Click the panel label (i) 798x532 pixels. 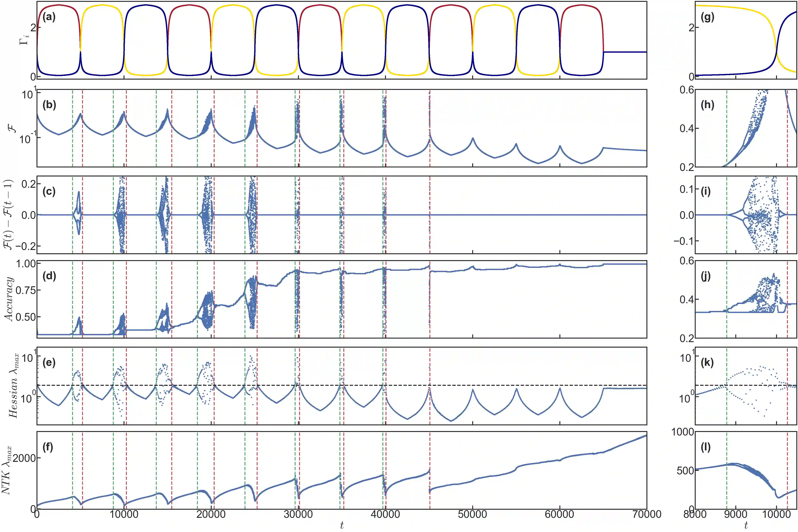(x=706, y=192)
